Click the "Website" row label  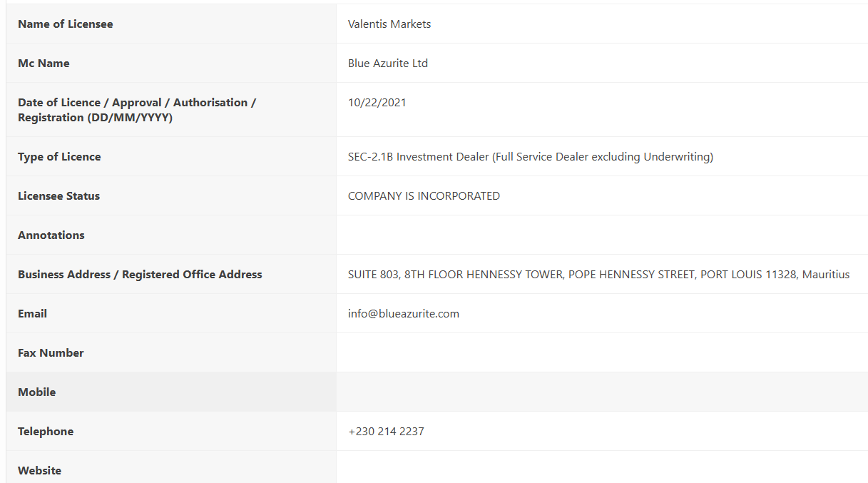[x=39, y=471]
